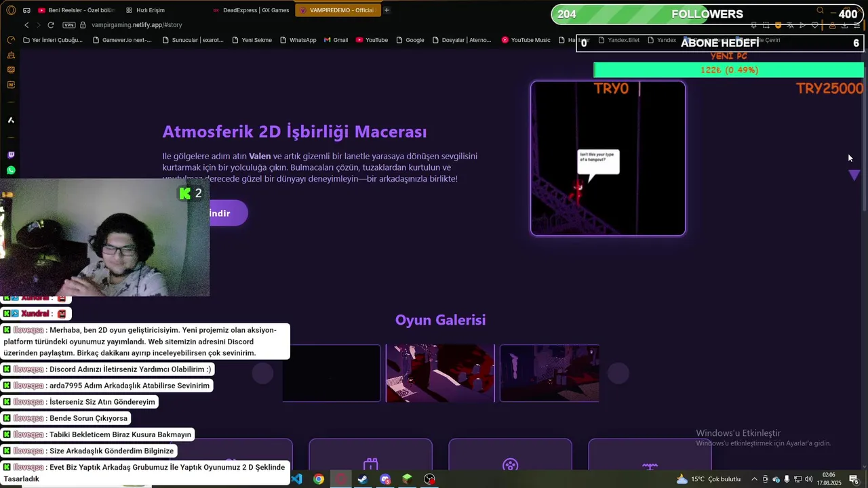
Task: Open Dosyalar Aternos bookmark
Action: coord(461,40)
